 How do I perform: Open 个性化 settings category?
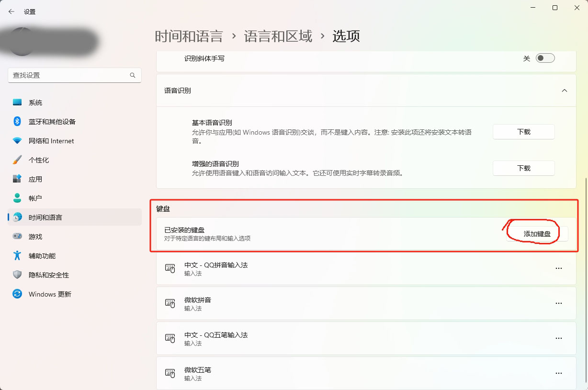tap(75, 160)
